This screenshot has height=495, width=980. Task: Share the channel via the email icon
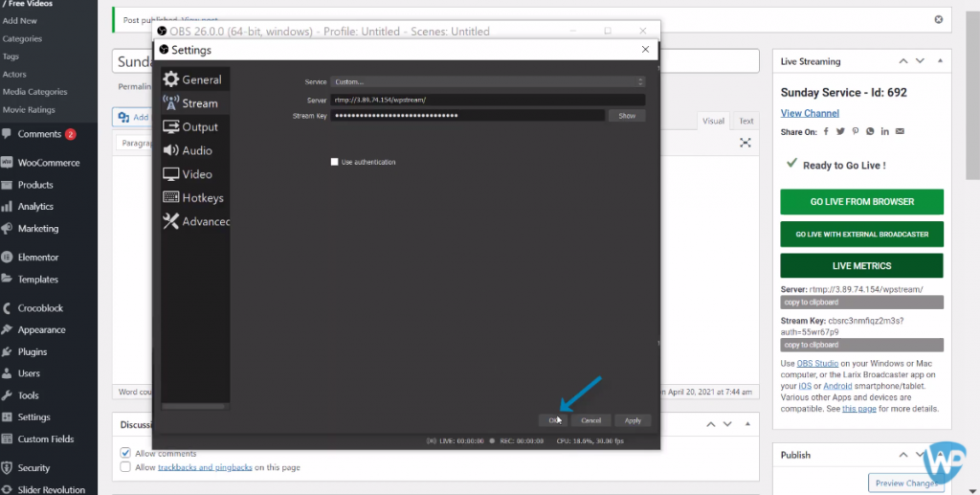coord(900,131)
